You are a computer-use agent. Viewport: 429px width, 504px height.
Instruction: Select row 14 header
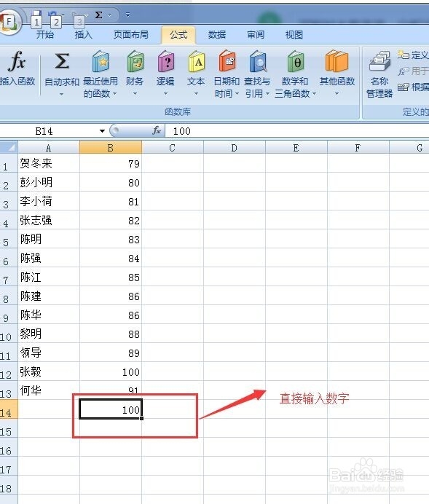click(9, 409)
